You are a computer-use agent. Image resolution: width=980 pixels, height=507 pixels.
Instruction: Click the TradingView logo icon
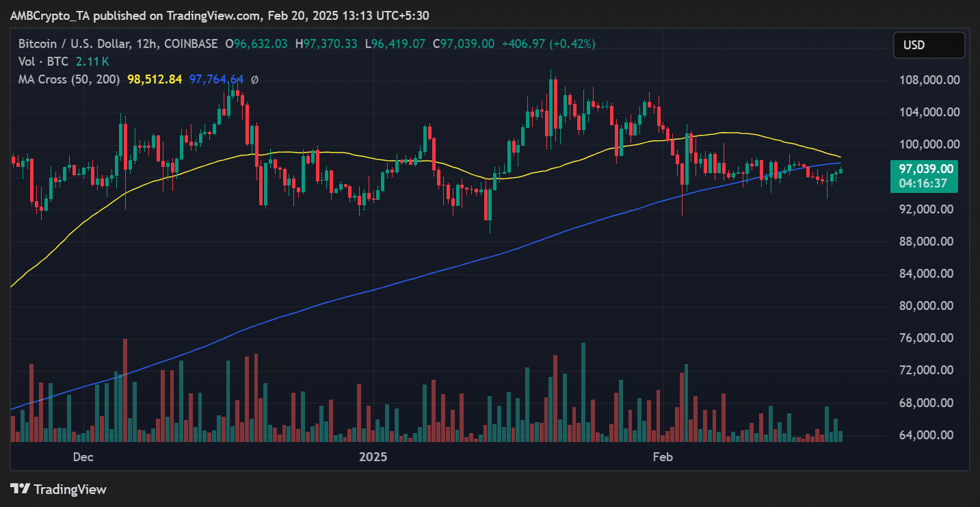(x=21, y=489)
